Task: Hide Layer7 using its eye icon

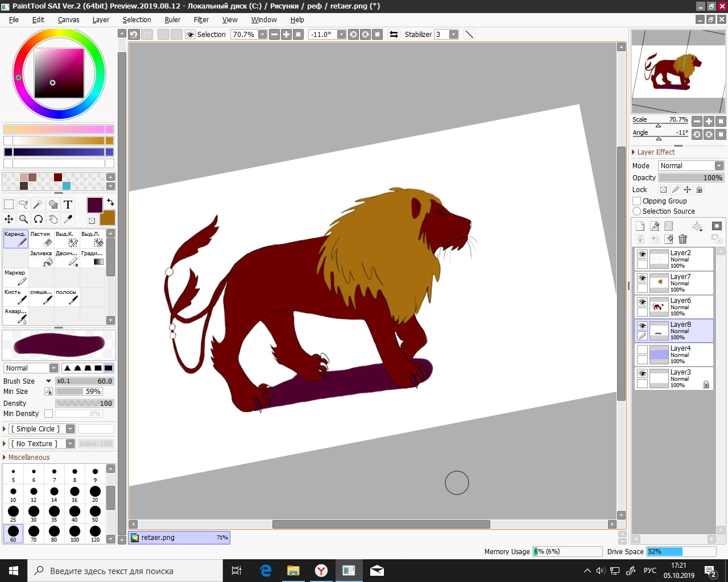Action: (x=642, y=278)
